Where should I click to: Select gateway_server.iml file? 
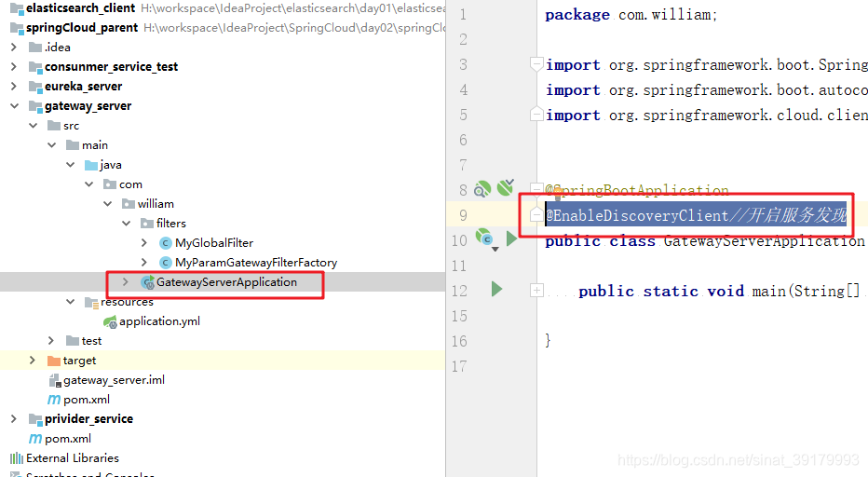[114, 380]
